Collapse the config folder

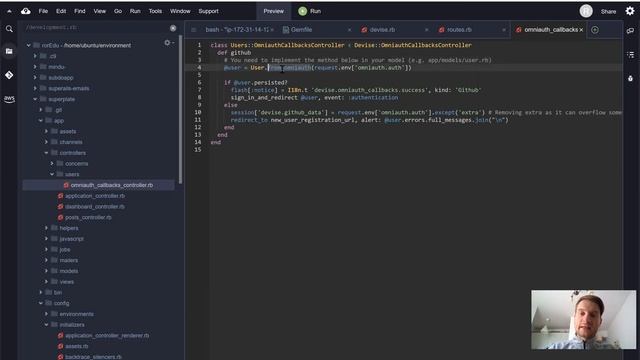41,303
